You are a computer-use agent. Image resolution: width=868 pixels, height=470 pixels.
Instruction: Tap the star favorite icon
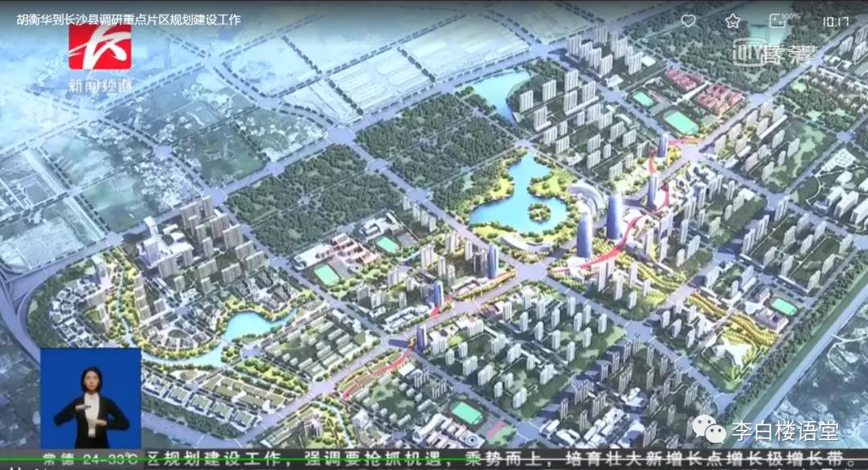(x=733, y=21)
